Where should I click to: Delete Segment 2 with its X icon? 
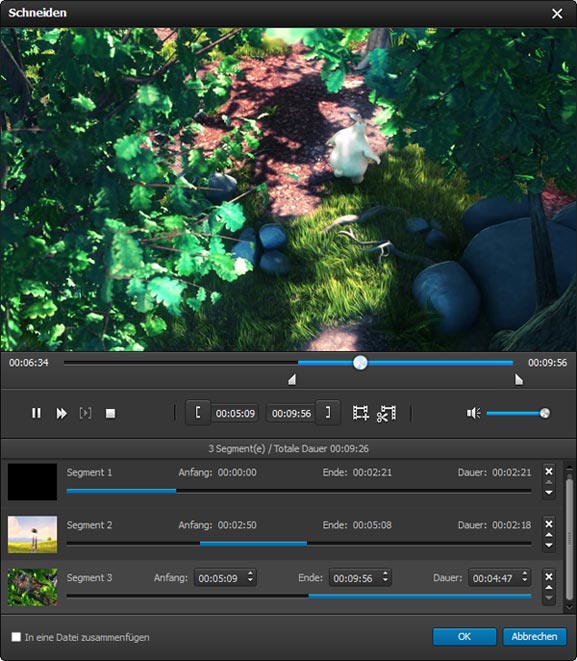[x=549, y=524]
